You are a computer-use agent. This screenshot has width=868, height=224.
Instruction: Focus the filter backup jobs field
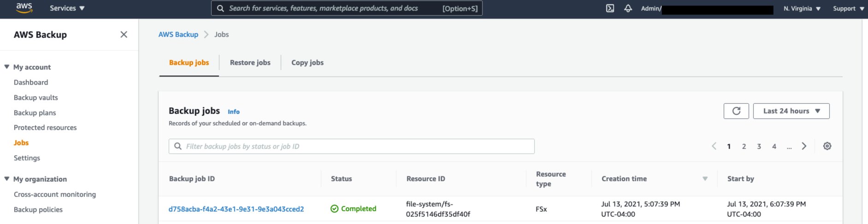[352, 147]
